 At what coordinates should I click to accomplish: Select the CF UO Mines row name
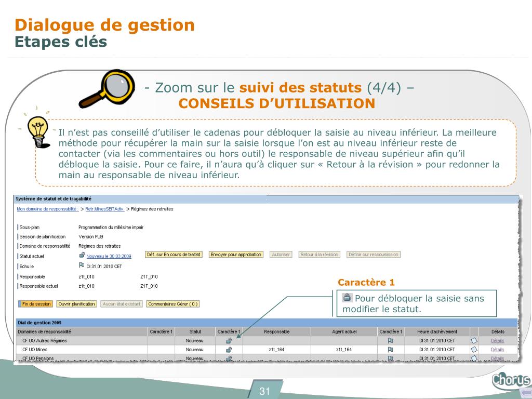(x=35, y=350)
